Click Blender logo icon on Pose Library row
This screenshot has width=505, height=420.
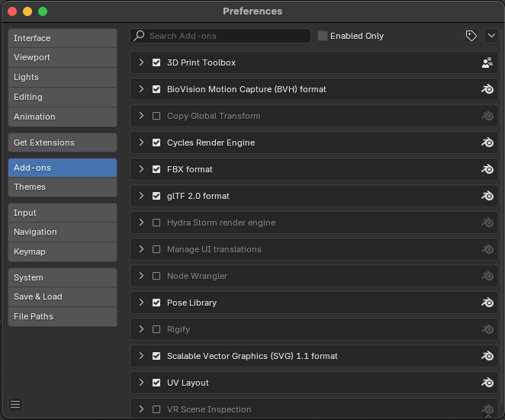(487, 303)
